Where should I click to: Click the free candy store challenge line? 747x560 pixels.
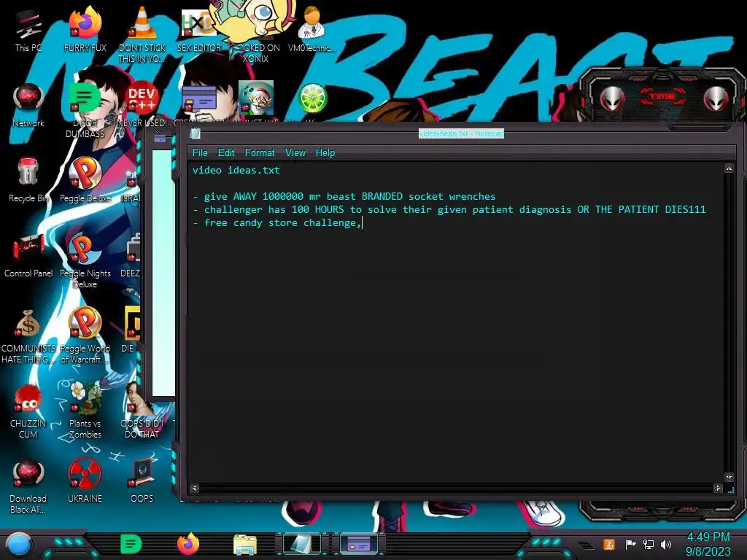277,223
